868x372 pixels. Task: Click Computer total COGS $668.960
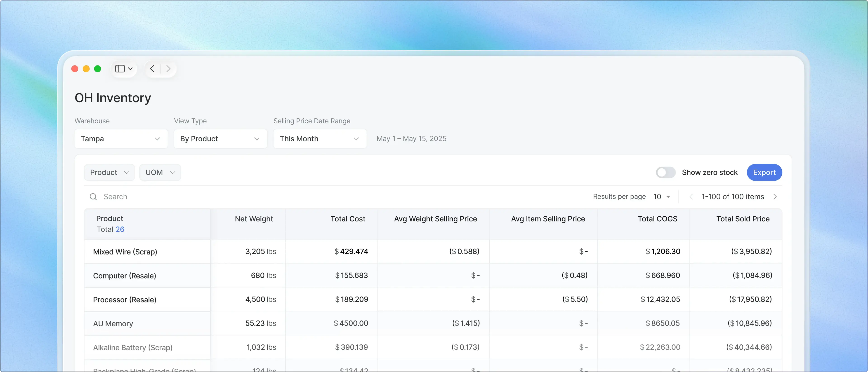(x=663, y=275)
